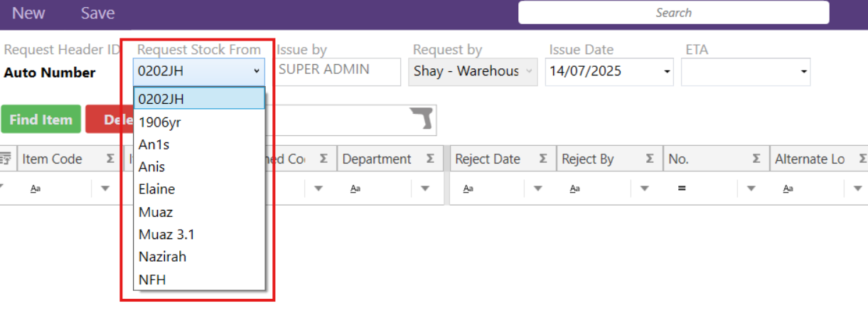Click the sigma icon in Reject Date column

(x=543, y=159)
